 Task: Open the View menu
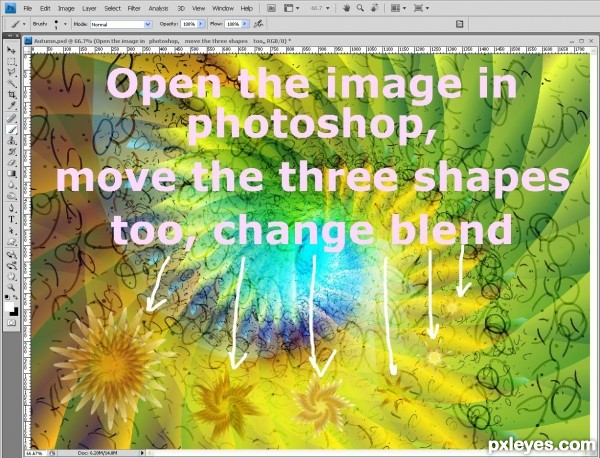198,8
